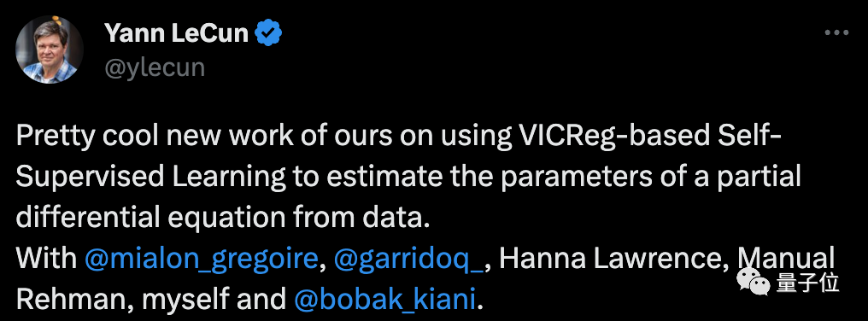
Task: Click the Yann LeCun display name
Action: click(177, 34)
